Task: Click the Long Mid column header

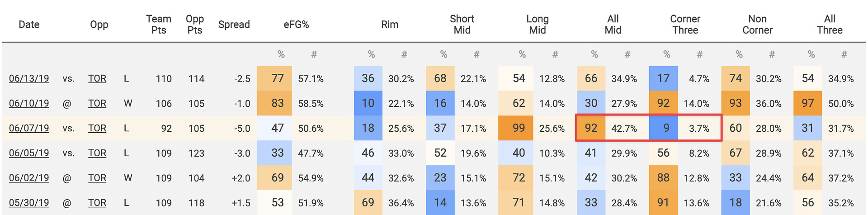Action: [537, 24]
